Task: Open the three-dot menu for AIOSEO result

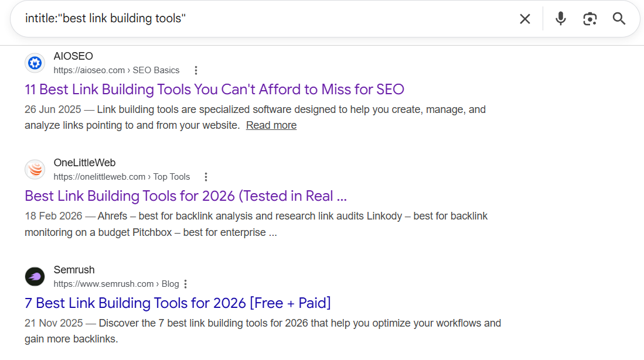Action: pyautogui.click(x=196, y=71)
